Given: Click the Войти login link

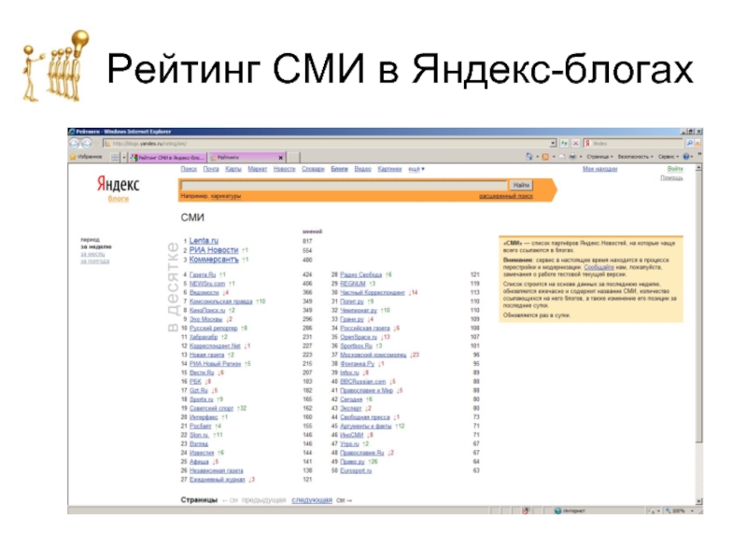Looking at the screenshot, I should tap(674, 169).
